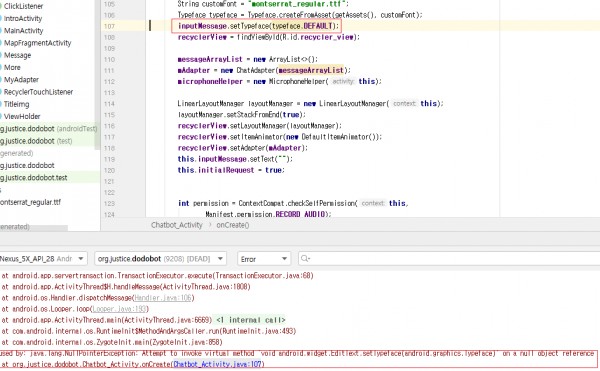Select RecyclerTouchListener class
This screenshot has width=600, height=371.
[38, 92]
